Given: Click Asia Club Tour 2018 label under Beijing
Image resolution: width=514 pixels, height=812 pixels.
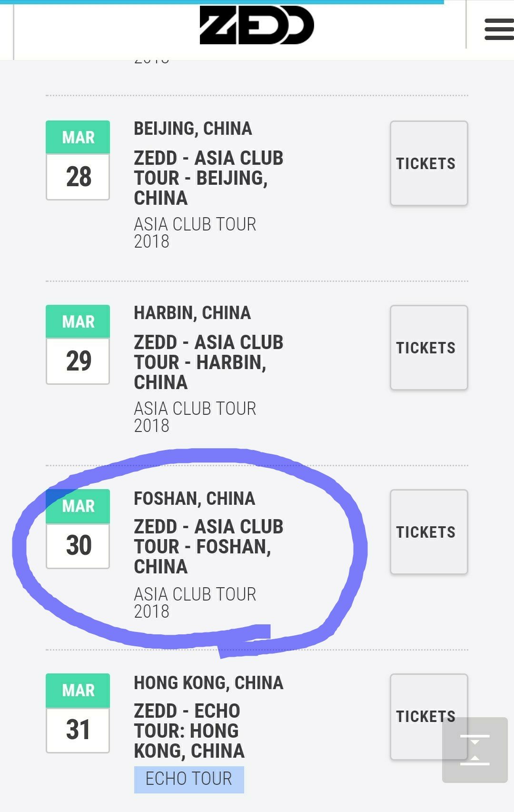Looking at the screenshot, I should 195,233.
